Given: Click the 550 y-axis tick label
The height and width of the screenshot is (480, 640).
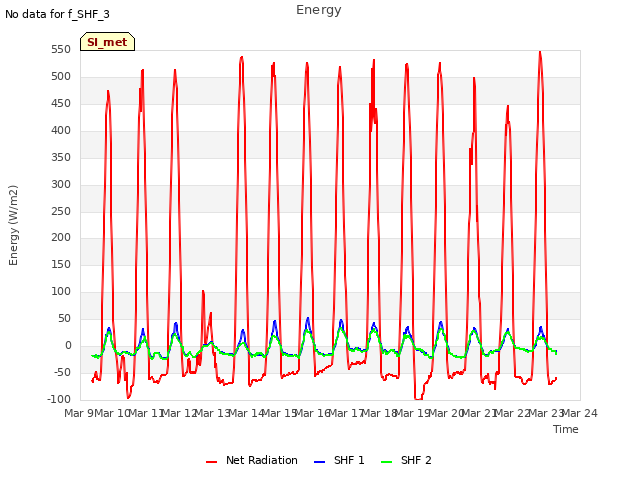Looking at the screenshot, I should tap(61, 50).
